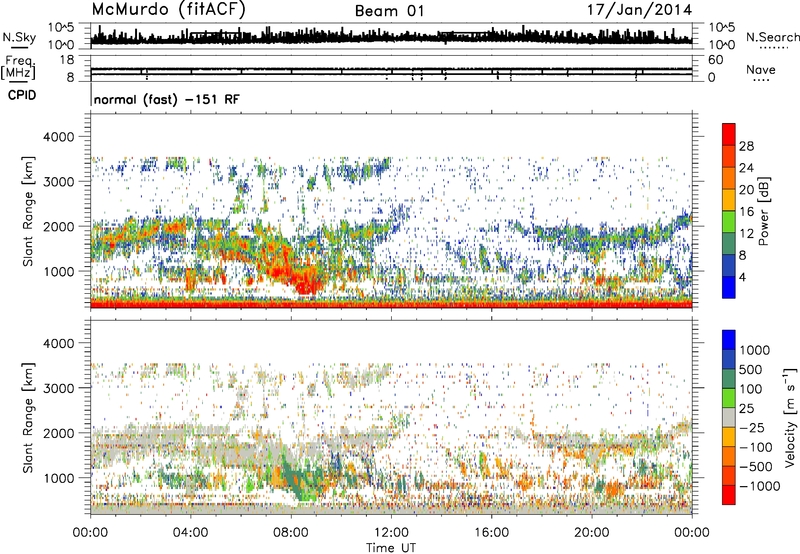Select the "Freq. [MHz]" axis label
800x554 pixels.
[19, 68]
